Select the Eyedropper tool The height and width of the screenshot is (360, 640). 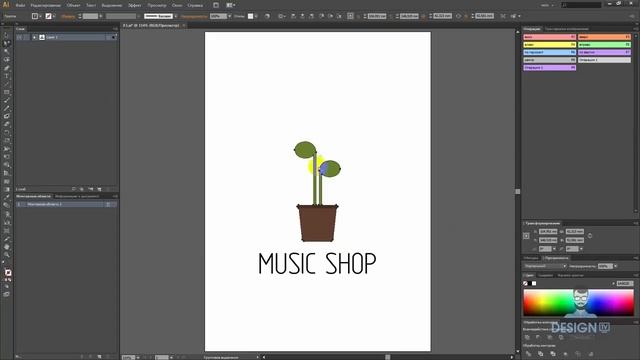click(7, 198)
